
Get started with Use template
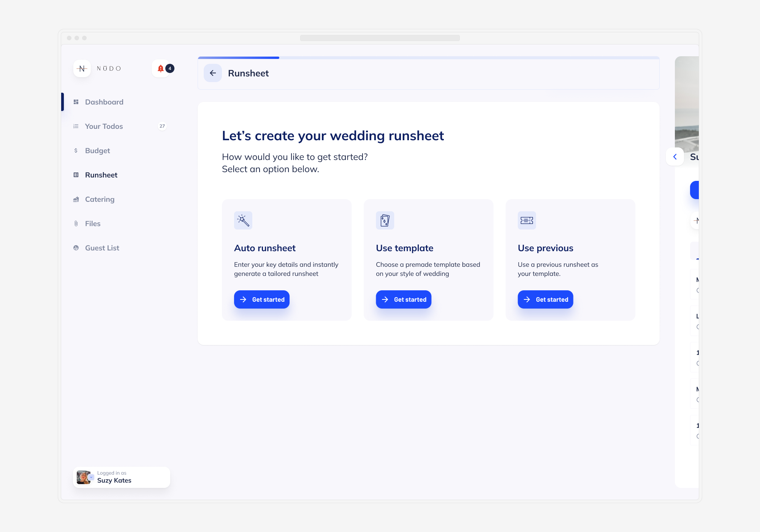[x=404, y=299]
